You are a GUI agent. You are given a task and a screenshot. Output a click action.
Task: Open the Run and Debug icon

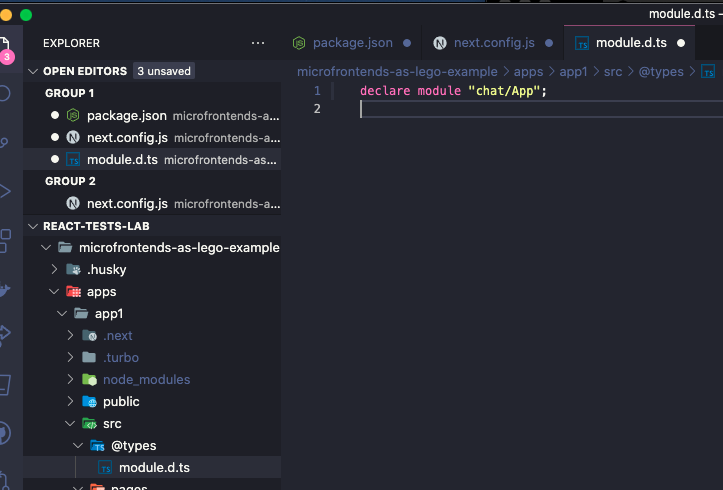pos(5,191)
